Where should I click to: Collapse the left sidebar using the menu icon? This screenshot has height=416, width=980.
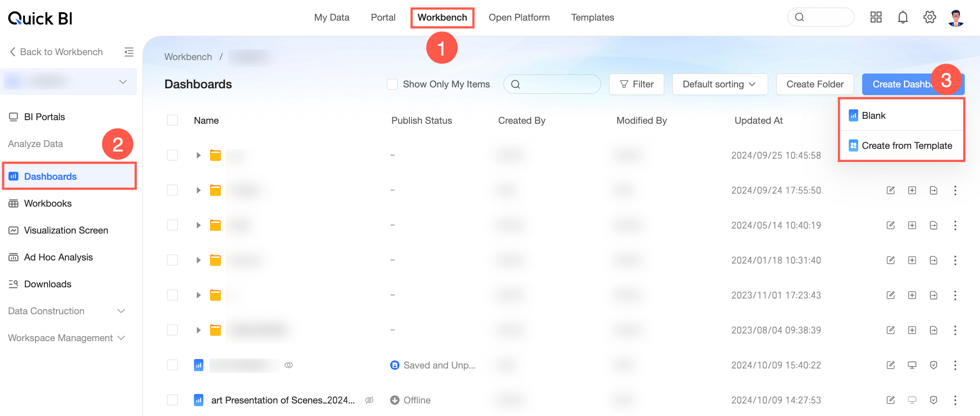(129, 52)
